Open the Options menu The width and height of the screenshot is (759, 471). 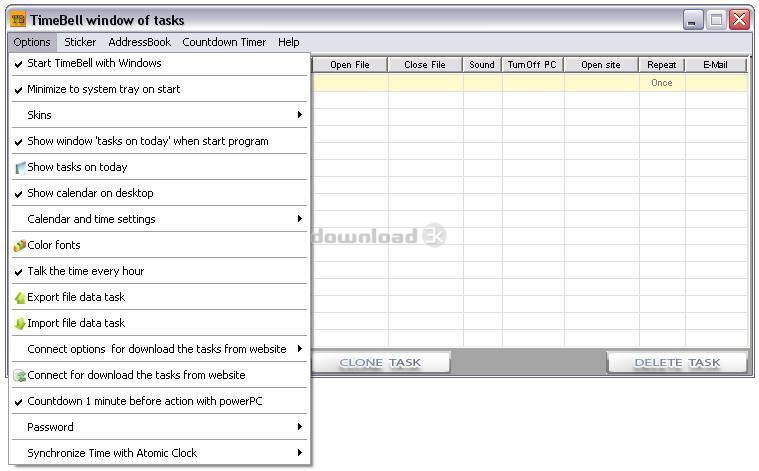[32, 42]
